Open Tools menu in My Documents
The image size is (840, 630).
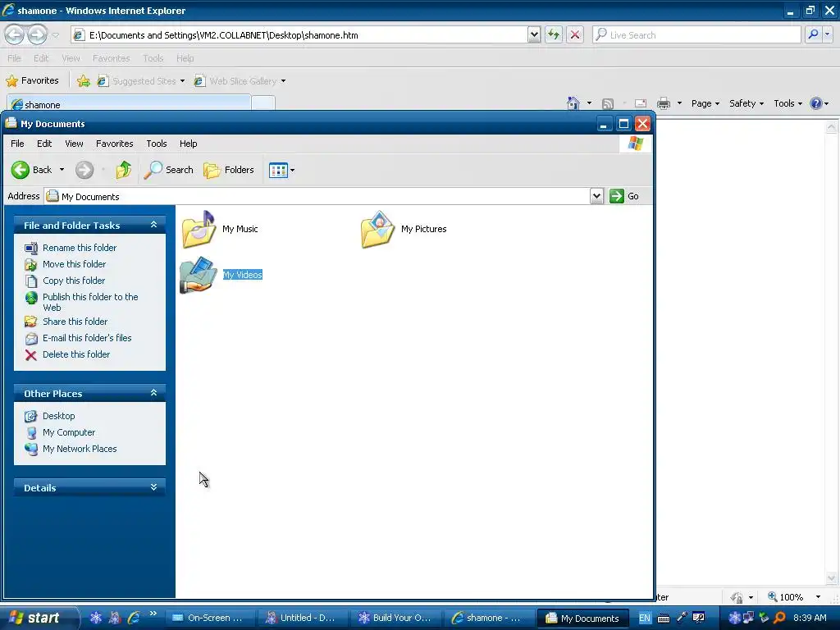tap(157, 144)
